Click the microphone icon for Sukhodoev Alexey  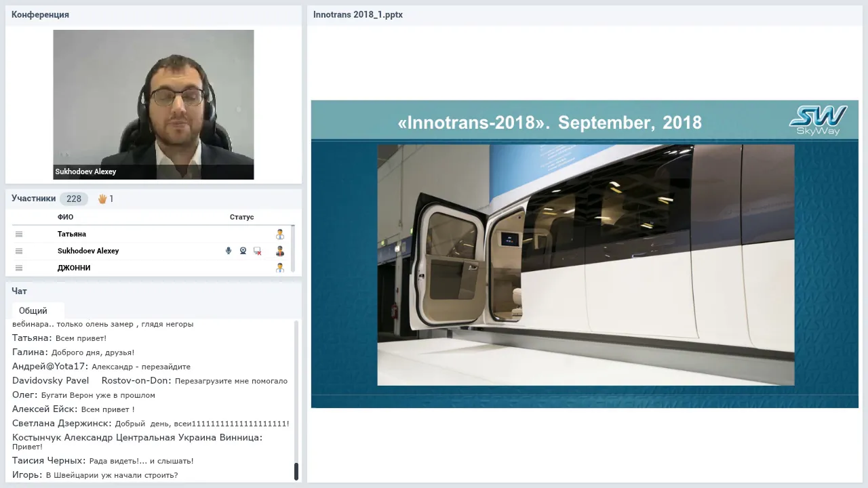click(x=229, y=251)
